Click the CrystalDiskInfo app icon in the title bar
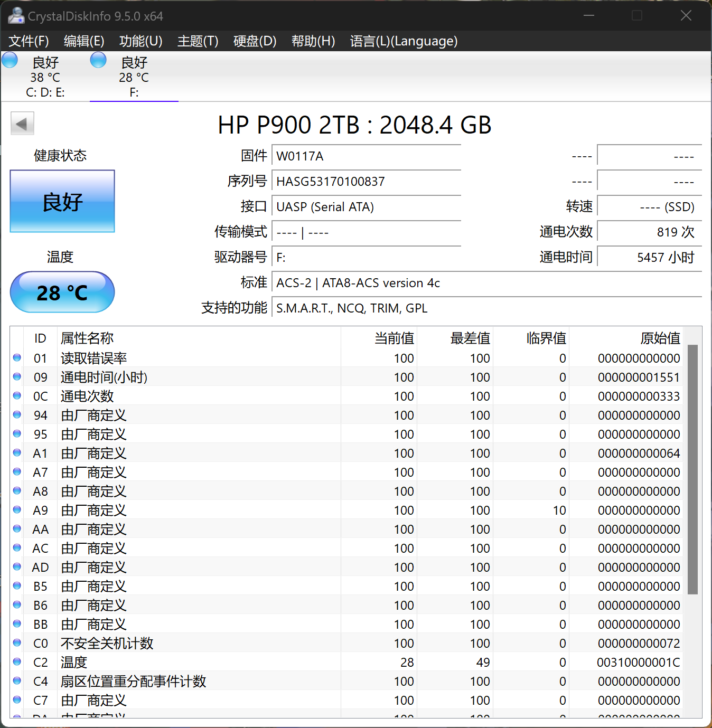Viewport: 712px width, 728px height. pos(16,15)
